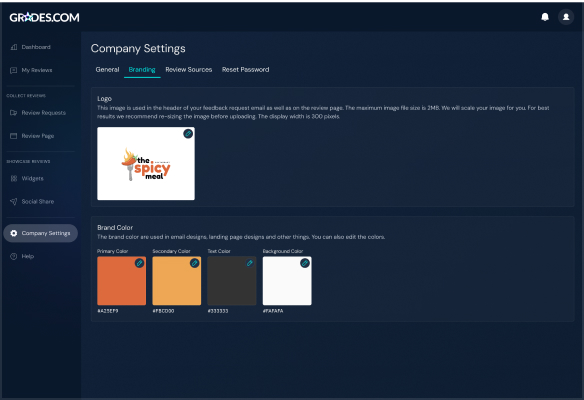Click the Secondary Color hex value
The height and width of the screenshot is (400, 584).
point(163,311)
